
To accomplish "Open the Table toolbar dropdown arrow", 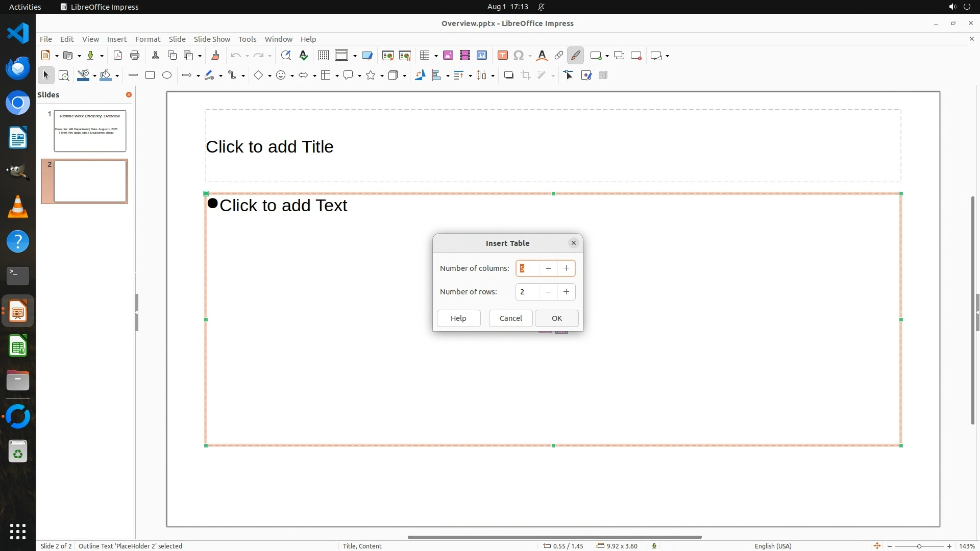I will coord(436,56).
